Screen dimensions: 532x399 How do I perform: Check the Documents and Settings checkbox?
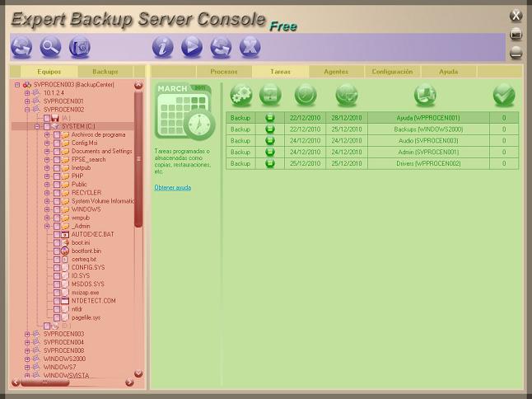click(x=57, y=152)
